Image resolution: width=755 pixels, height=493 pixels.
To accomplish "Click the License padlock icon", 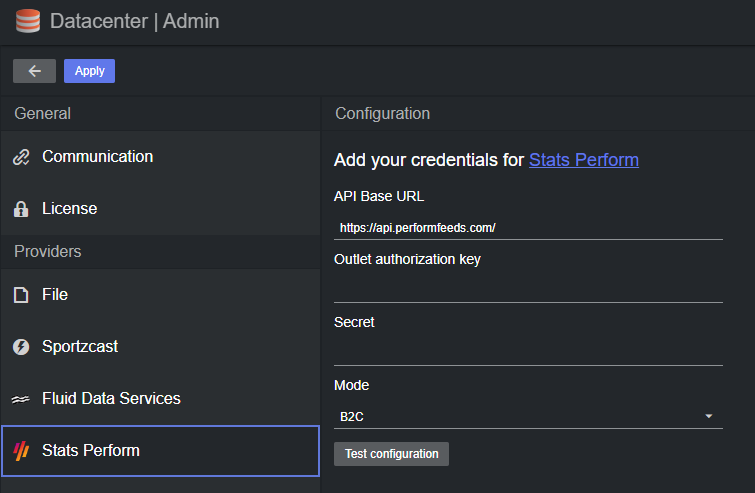I will point(21,209).
